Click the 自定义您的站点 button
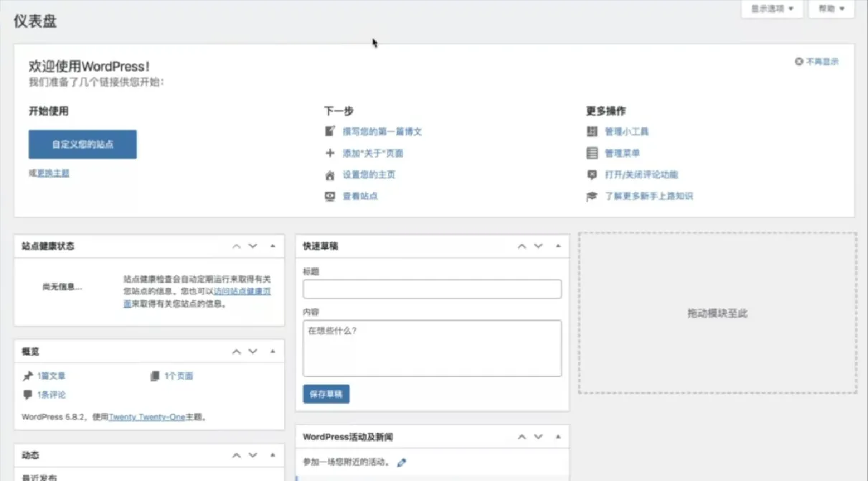The height and width of the screenshot is (481, 868). pos(82,144)
